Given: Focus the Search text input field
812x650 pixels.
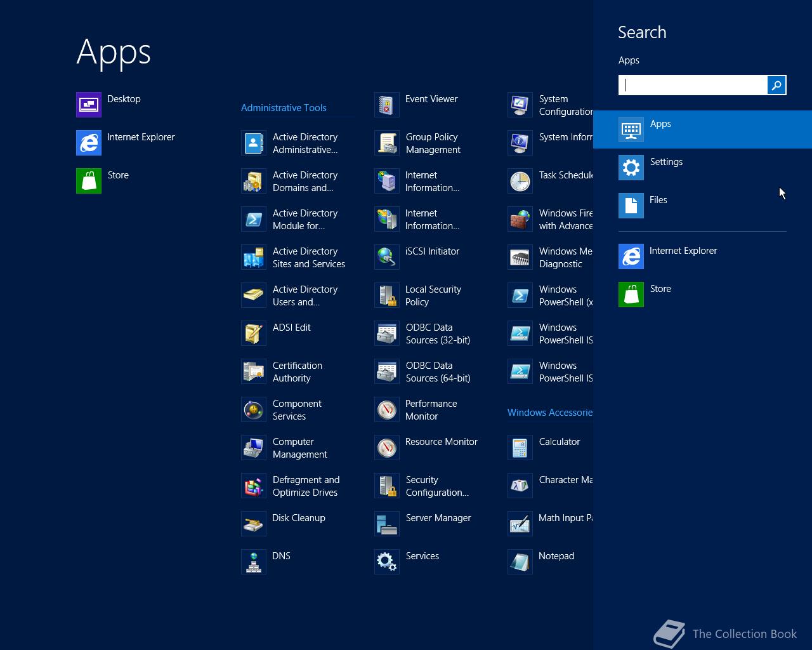Looking at the screenshot, I should tap(693, 85).
